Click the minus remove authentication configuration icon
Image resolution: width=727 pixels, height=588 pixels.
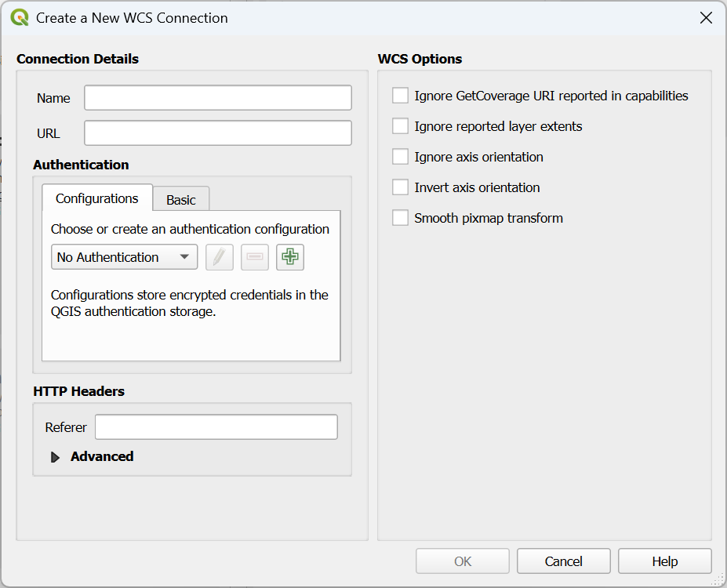(255, 257)
